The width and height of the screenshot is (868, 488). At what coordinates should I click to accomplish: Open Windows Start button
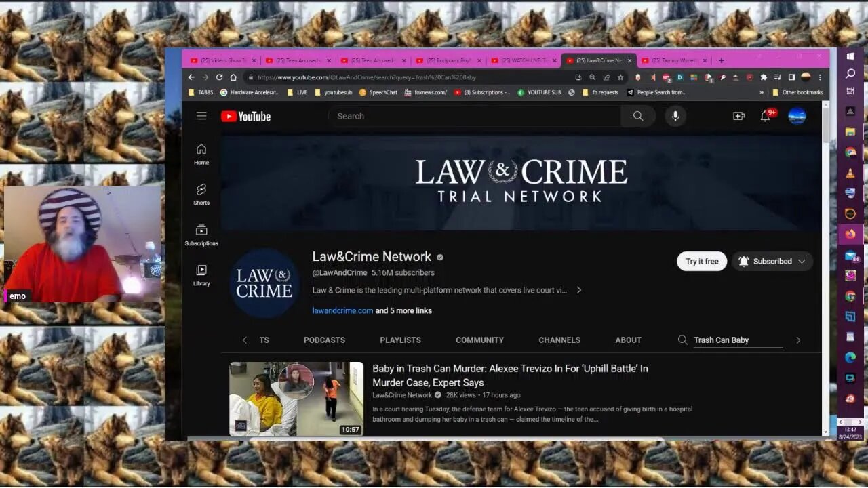(x=850, y=57)
